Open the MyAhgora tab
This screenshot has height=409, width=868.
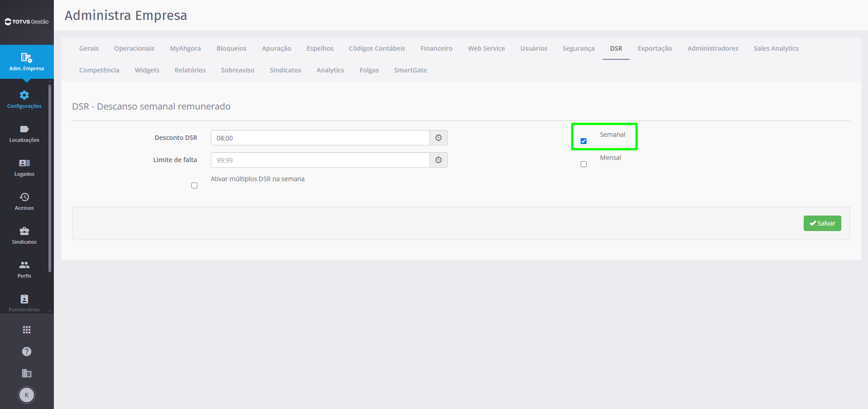186,48
